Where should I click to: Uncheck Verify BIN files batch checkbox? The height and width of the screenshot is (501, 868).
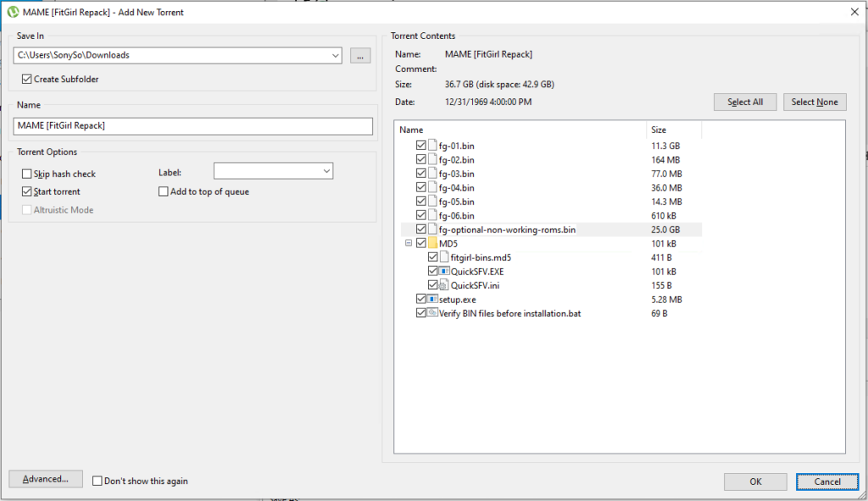tap(420, 313)
